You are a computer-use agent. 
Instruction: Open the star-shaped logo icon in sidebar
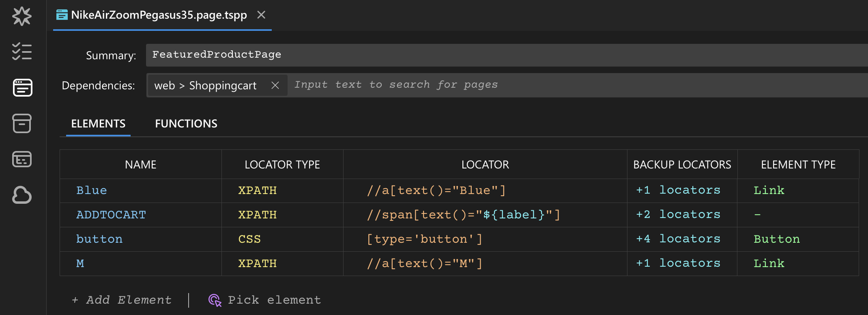[x=22, y=16]
